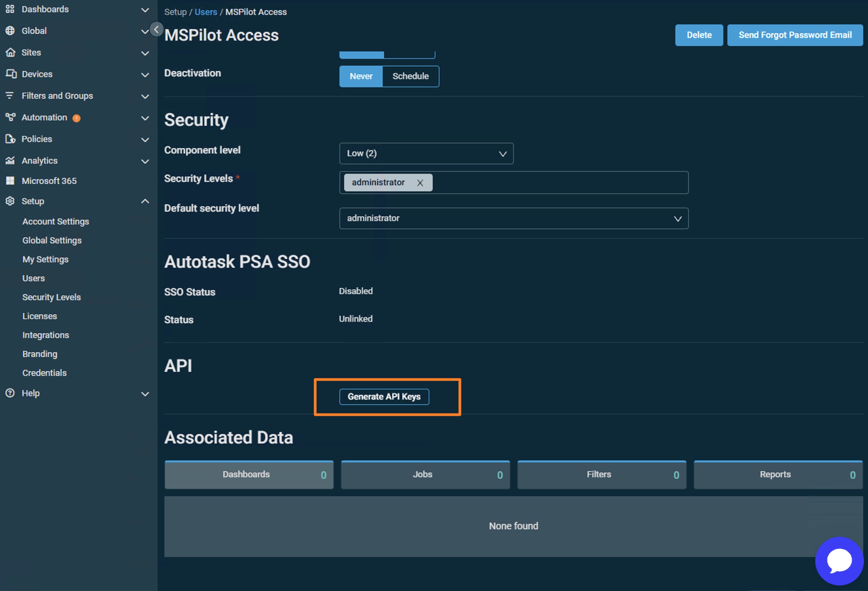Click Send Forgot Password Email button
Image resolution: width=868 pixels, height=591 pixels.
pyautogui.click(x=795, y=35)
